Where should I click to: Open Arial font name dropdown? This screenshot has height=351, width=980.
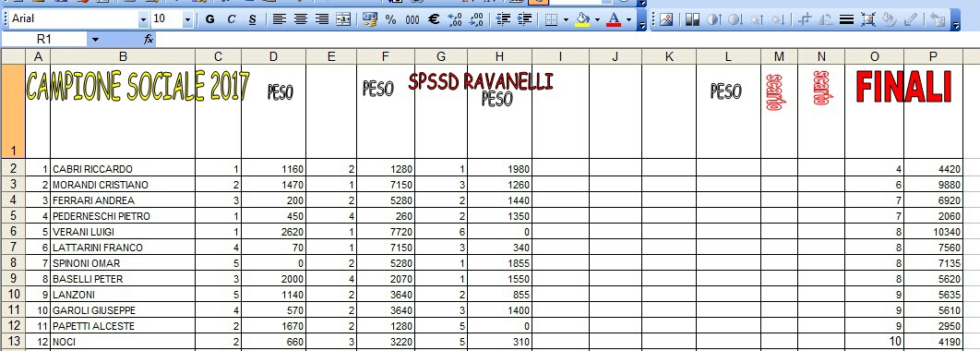click(143, 19)
